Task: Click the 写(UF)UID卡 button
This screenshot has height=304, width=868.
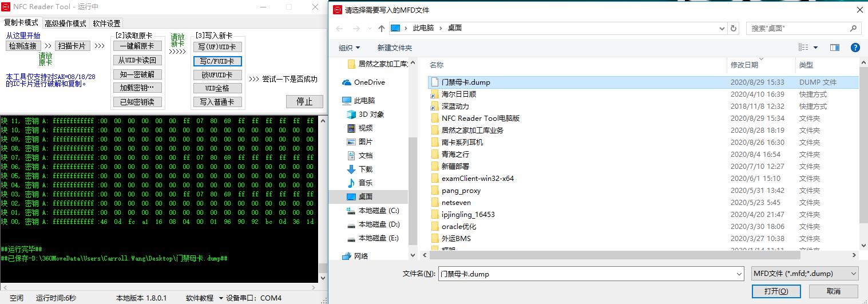Action: (x=217, y=47)
